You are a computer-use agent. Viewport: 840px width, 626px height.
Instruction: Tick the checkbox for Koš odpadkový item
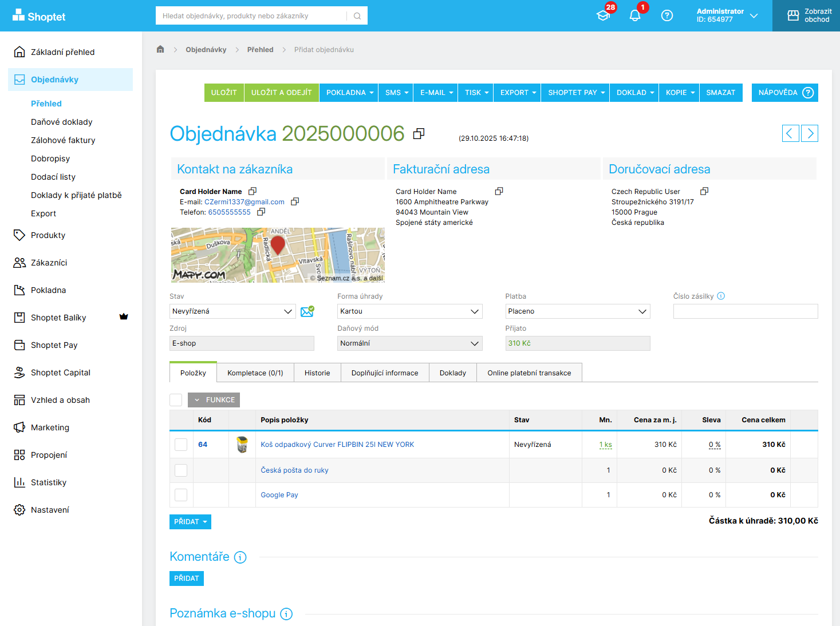pos(181,445)
